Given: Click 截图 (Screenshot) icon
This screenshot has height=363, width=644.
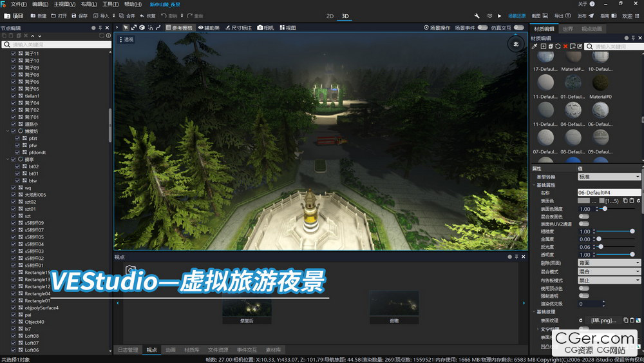Looking at the screenshot, I should [x=545, y=15].
